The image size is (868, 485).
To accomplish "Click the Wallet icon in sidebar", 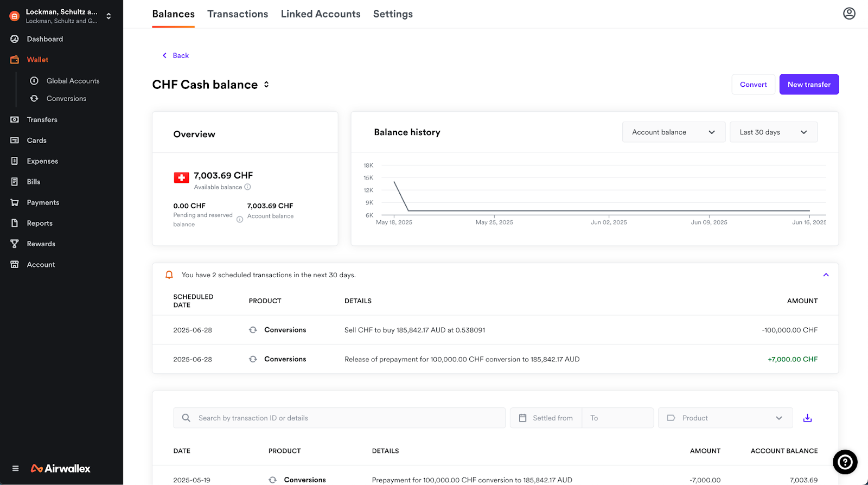I will coord(15,60).
